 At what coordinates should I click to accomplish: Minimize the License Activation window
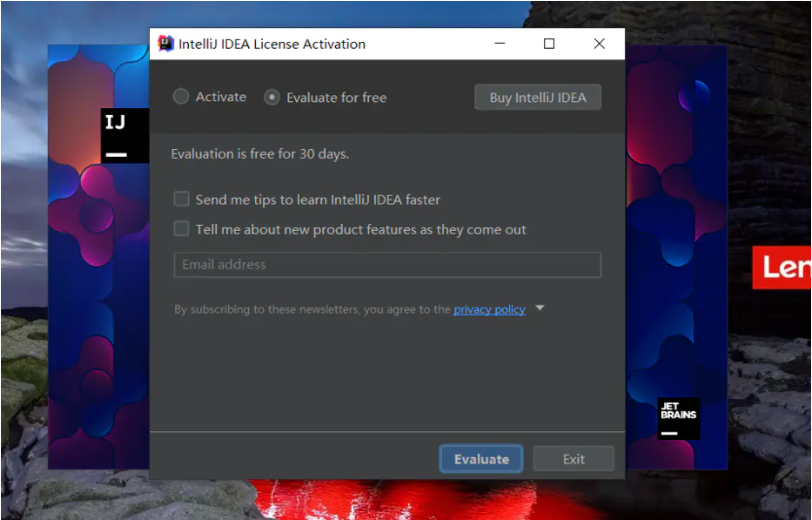coord(499,44)
